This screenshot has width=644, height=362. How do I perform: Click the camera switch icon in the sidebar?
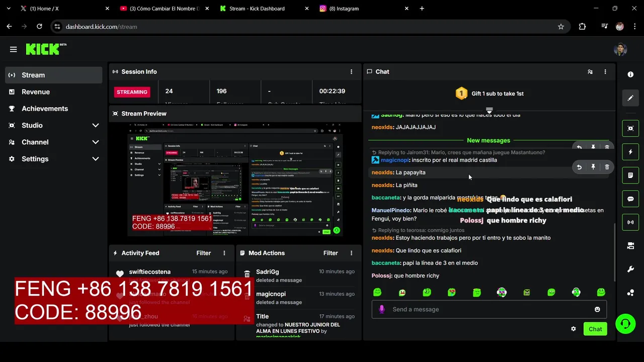tap(630, 246)
